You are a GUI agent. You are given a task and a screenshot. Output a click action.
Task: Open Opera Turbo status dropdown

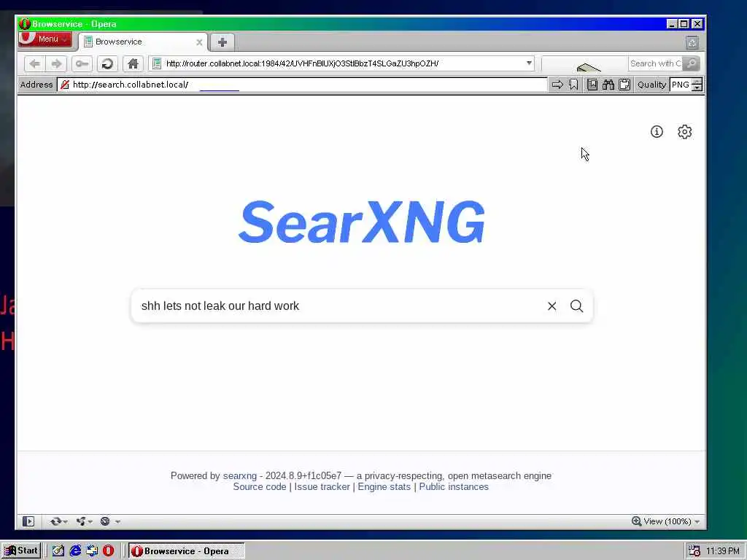click(x=109, y=521)
